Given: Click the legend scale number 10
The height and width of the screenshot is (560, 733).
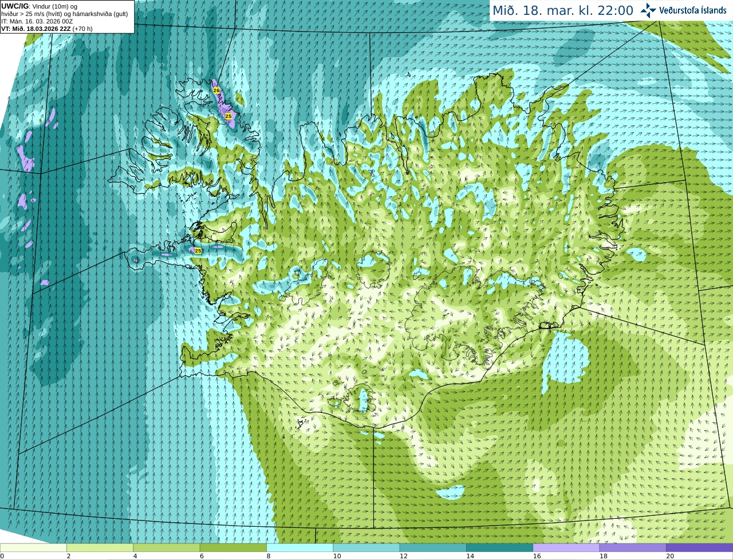Looking at the screenshot, I should click(x=337, y=556).
